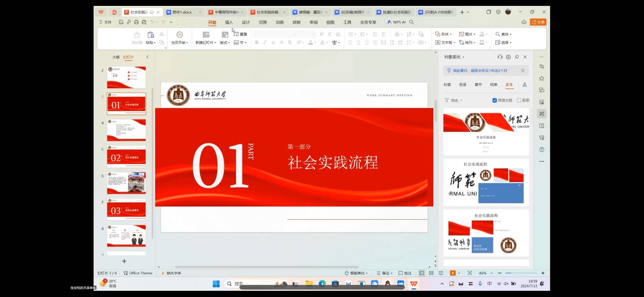Open the 插入 ribbon tab
The width and height of the screenshot is (644, 297).
click(229, 22)
